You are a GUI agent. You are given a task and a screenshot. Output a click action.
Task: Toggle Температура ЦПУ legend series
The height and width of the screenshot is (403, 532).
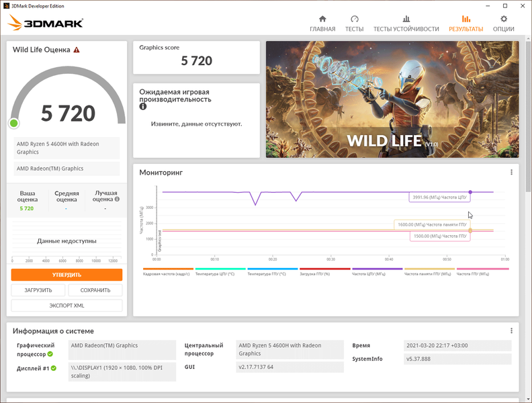coord(220,272)
